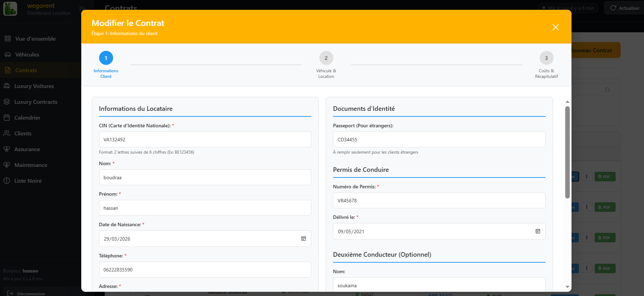Click the Liste Noire sidebar icon
Image resolution: width=644 pixels, height=296 pixels.
click(7, 181)
